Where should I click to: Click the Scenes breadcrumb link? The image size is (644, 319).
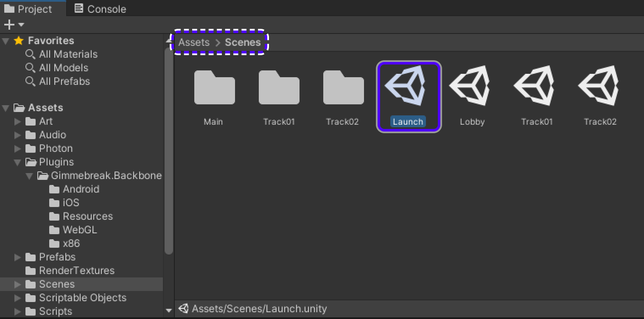(x=243, y=42)
